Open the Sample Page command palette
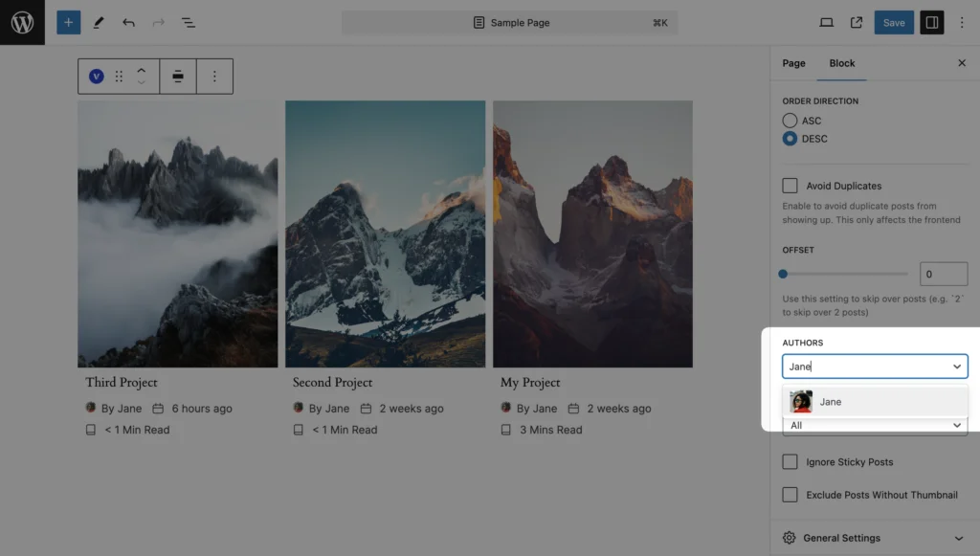This screenshot has height=556, width=980. 509,23
